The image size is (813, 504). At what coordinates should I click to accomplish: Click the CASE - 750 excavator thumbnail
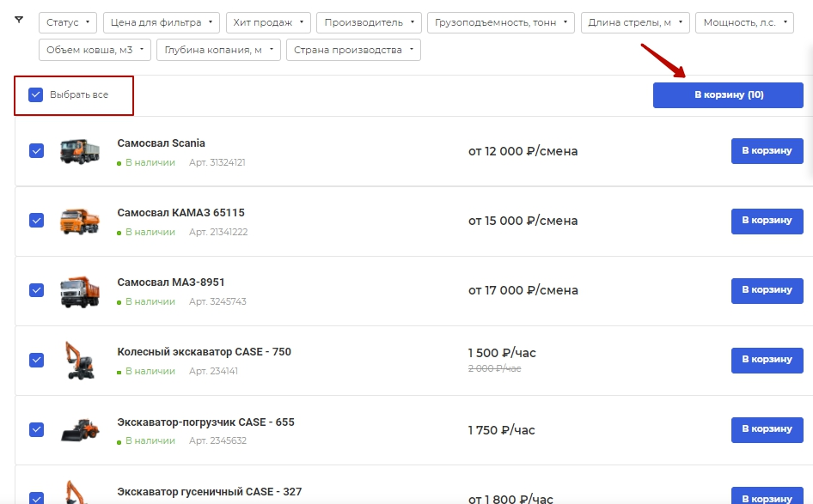coord(79,360)
